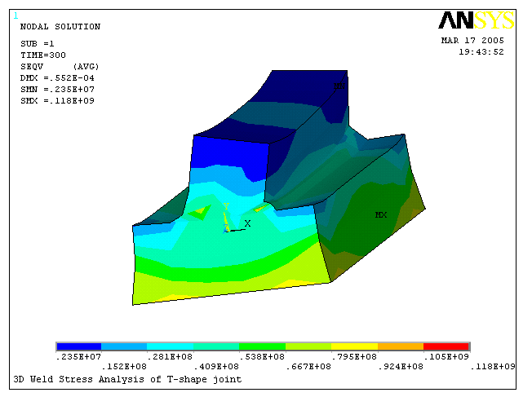Click the 3D Weld Stress Analysis title
This screenshot has width=532, height=419.
127,379
